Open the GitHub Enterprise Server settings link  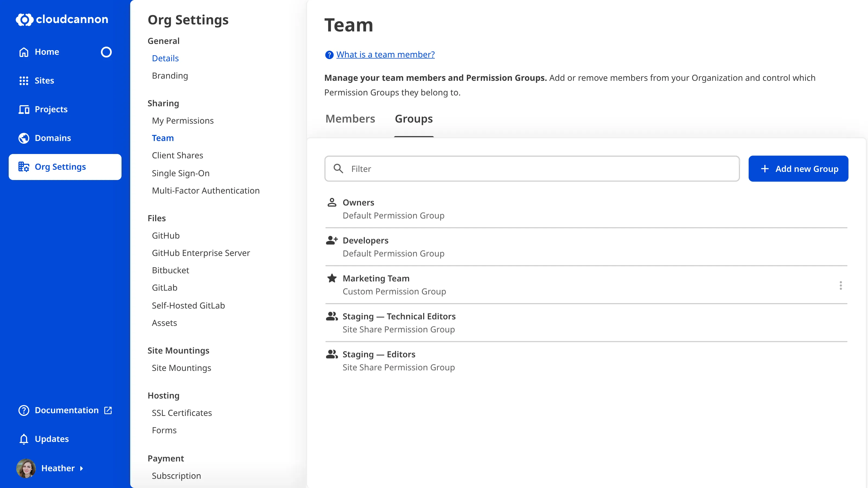click(x=201, y=253)
